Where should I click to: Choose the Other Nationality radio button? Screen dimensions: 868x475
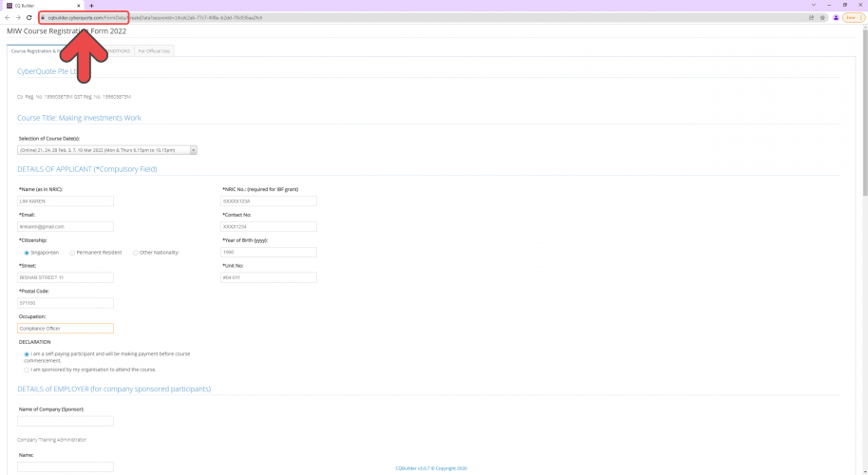pyautogui.click(x=136, y=253)
